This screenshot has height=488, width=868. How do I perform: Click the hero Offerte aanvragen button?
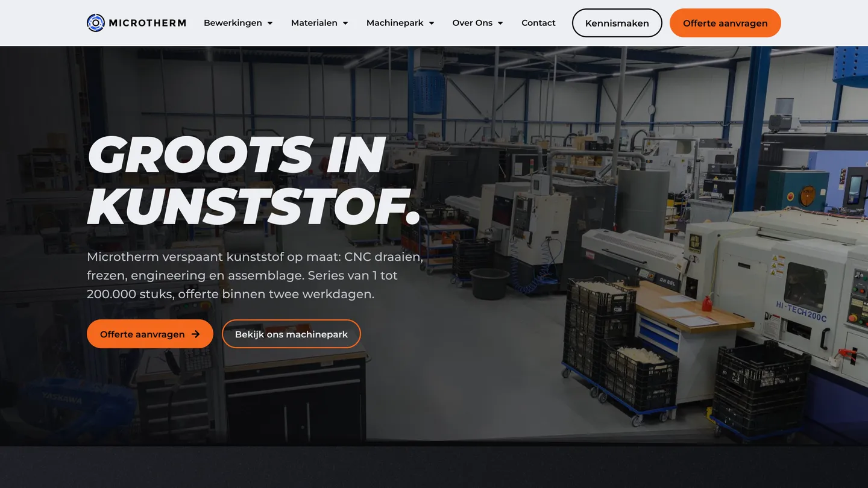tap(150, 334)
